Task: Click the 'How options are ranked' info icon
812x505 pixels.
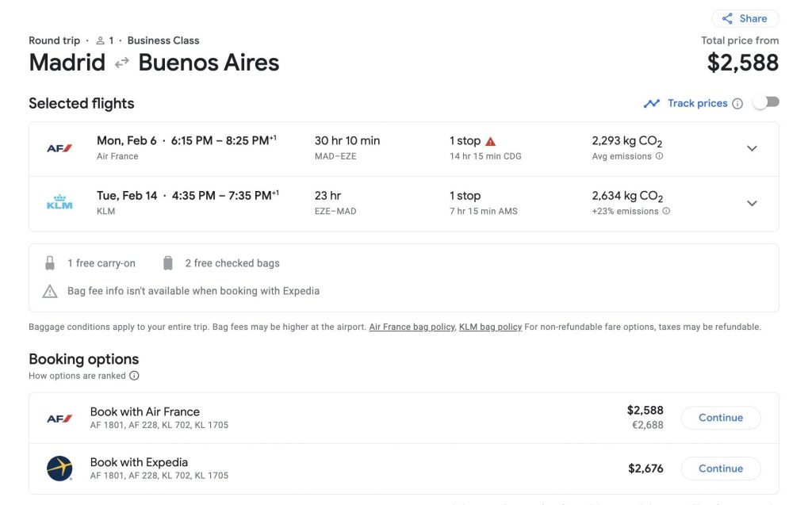Action: (x=134, y=376)
